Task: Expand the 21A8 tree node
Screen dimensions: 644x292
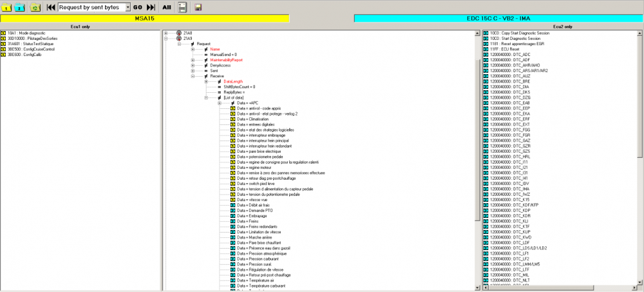Action: coord(166,33)
